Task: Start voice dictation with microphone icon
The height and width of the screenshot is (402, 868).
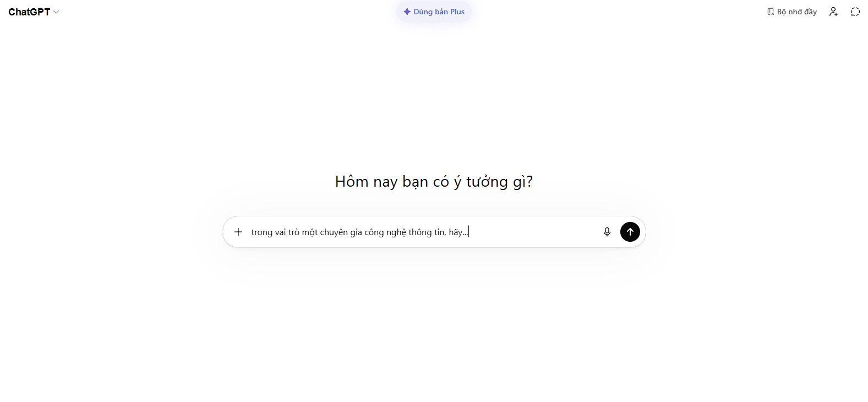Action: [x=607, y=232]
